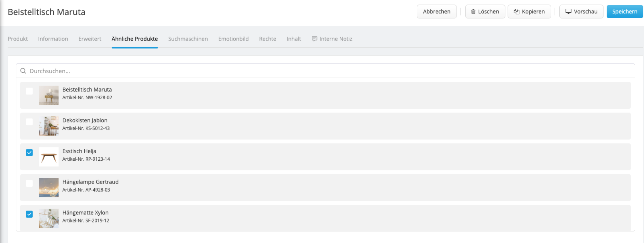
Task: Open Beistelltisch Maruta product thumbnail
Action: pyautogui.click(x=49, y=95)
